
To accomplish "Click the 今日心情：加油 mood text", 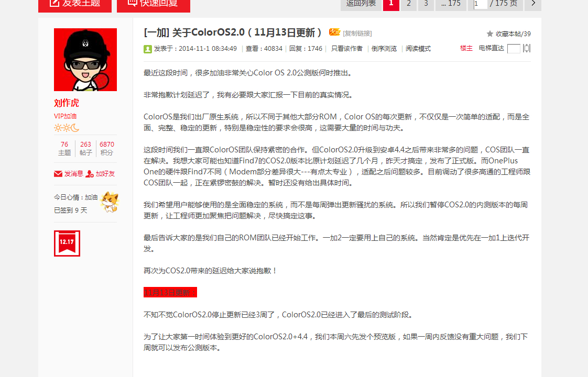I will tap(76, 197).
